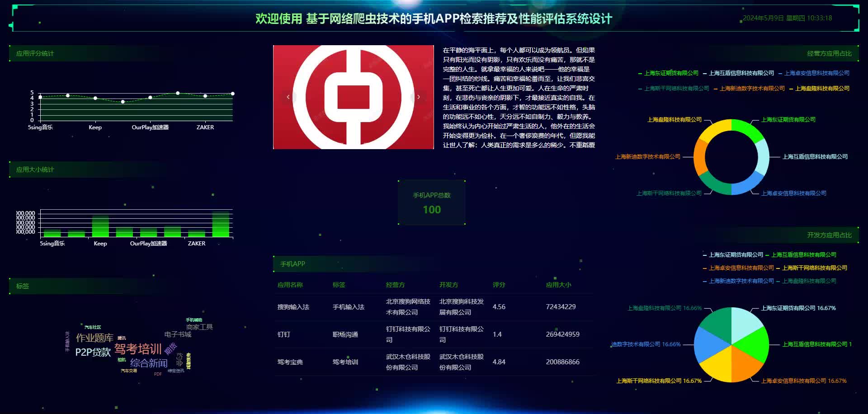Toggle 上海互盾信息科技有限公司 in the 经营方应用占比 legend
Viewport: 868px width, 414px height.
click(x=739, y=73)
